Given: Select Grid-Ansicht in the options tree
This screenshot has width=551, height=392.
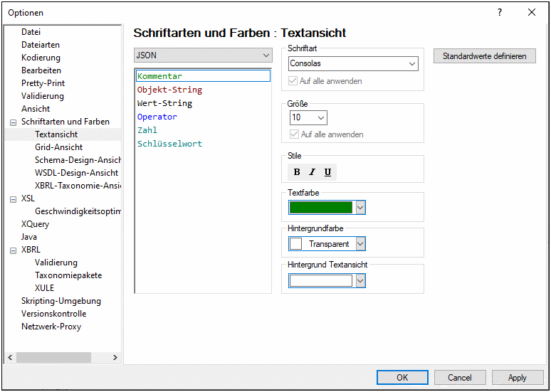Looking at the screenshot, I should [x=58, y=147].
